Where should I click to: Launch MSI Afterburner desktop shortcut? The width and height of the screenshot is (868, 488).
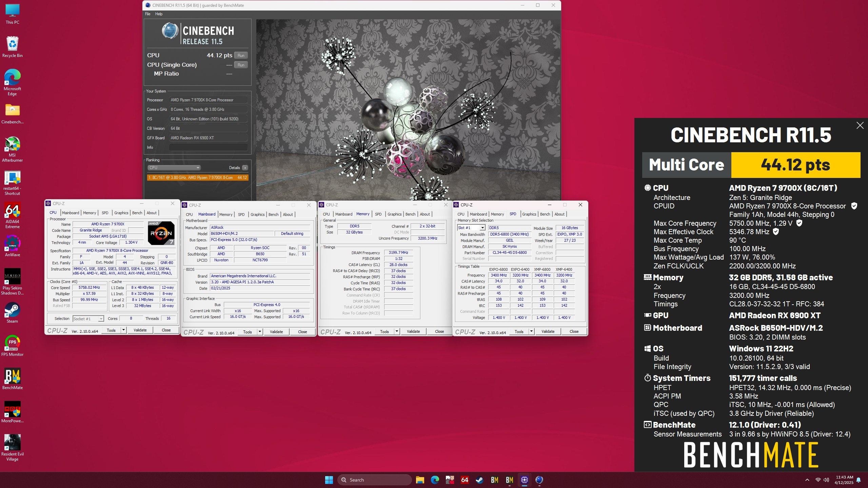[13, 149]
